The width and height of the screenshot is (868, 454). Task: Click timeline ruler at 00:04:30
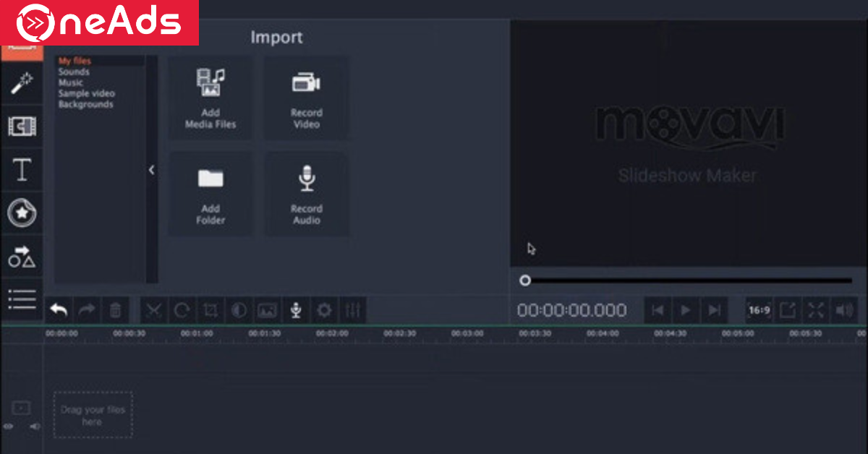(670, 333)
